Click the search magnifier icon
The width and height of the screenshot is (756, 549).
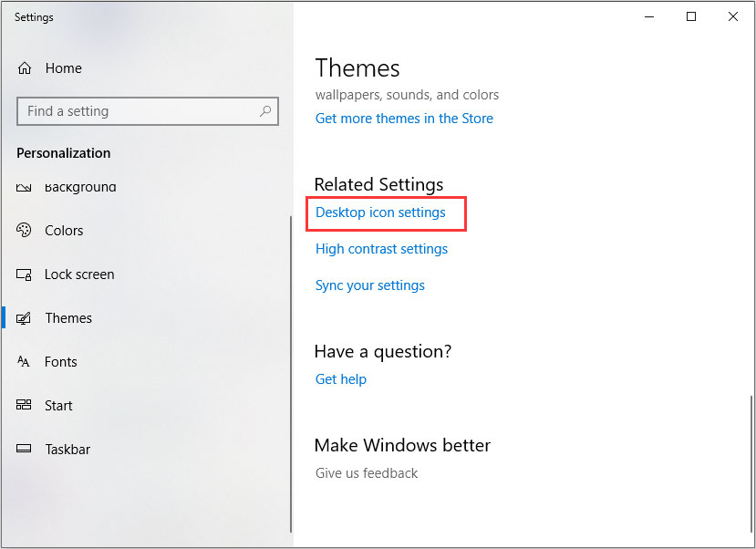tap(265, 111)
